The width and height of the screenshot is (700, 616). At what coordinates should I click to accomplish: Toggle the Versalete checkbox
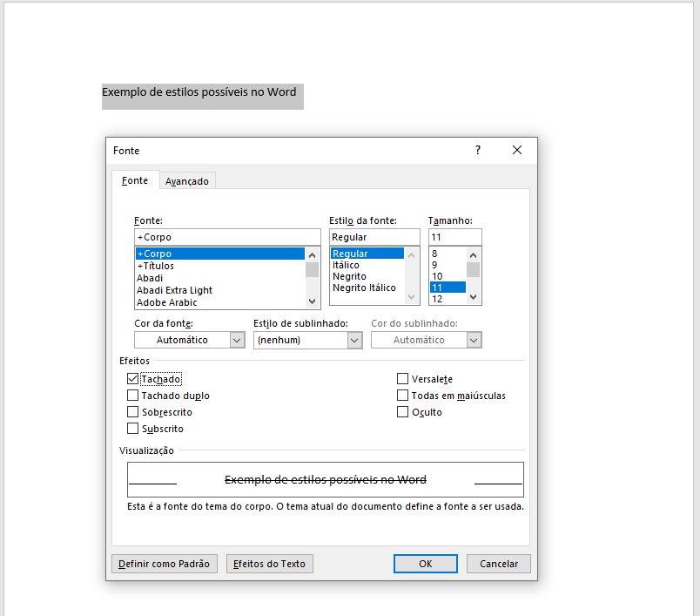pos(402,379)
